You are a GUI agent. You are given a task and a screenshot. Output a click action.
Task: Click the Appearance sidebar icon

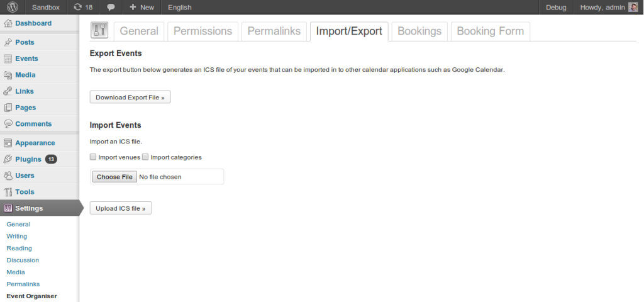coord(8,143)
